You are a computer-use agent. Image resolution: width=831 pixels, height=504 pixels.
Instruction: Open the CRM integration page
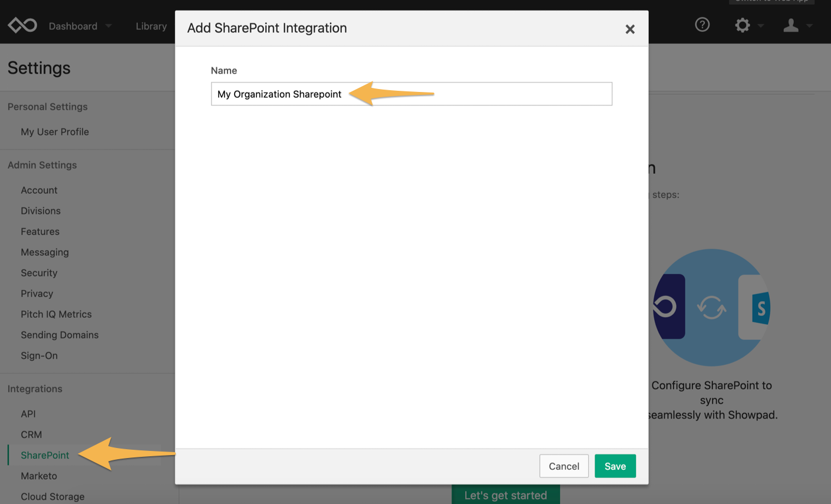point(31,434)
